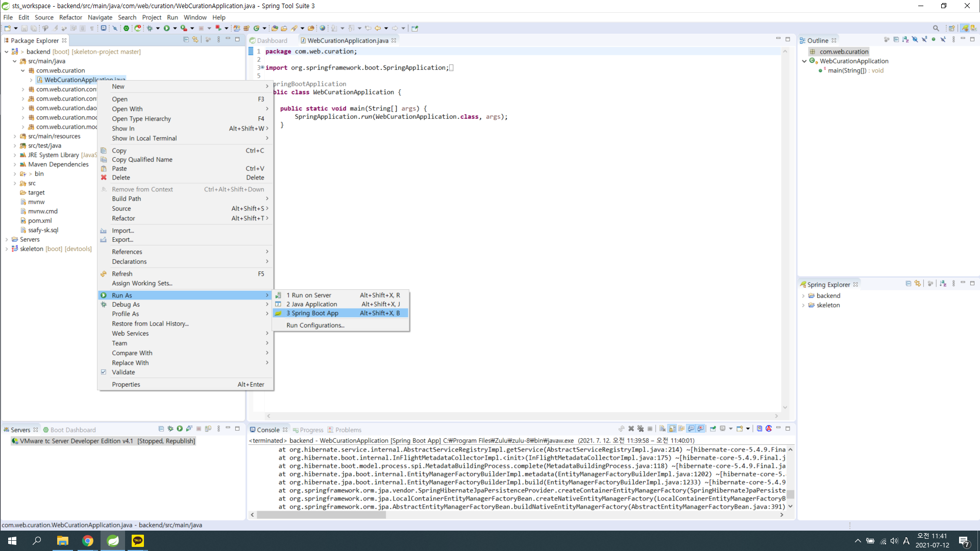The height and width of the screenshot is (551, 980).
Task: Expand backend in Spring Explorer
Action: coord(803,296)
